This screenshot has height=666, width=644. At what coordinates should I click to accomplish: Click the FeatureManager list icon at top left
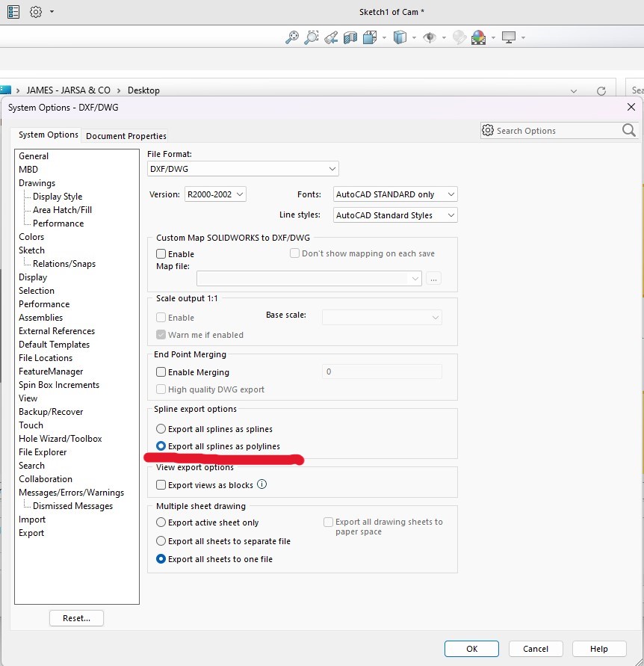coord(13,12)
